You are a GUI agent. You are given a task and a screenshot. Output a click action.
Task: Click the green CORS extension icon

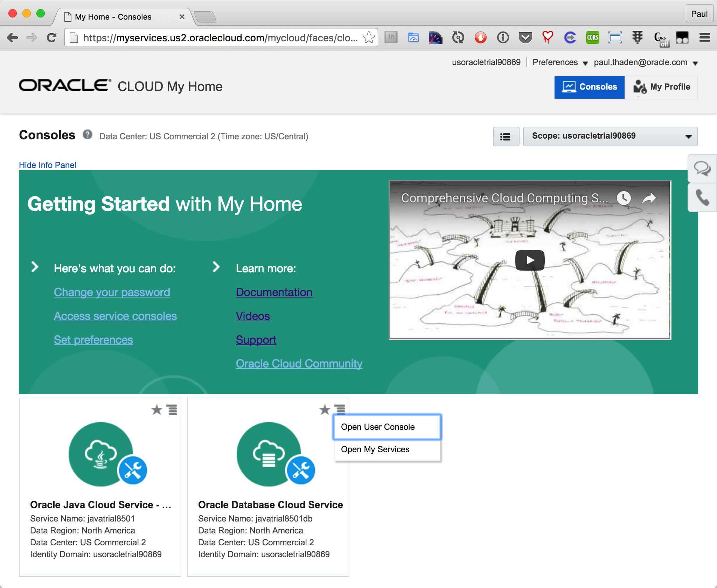592,37
